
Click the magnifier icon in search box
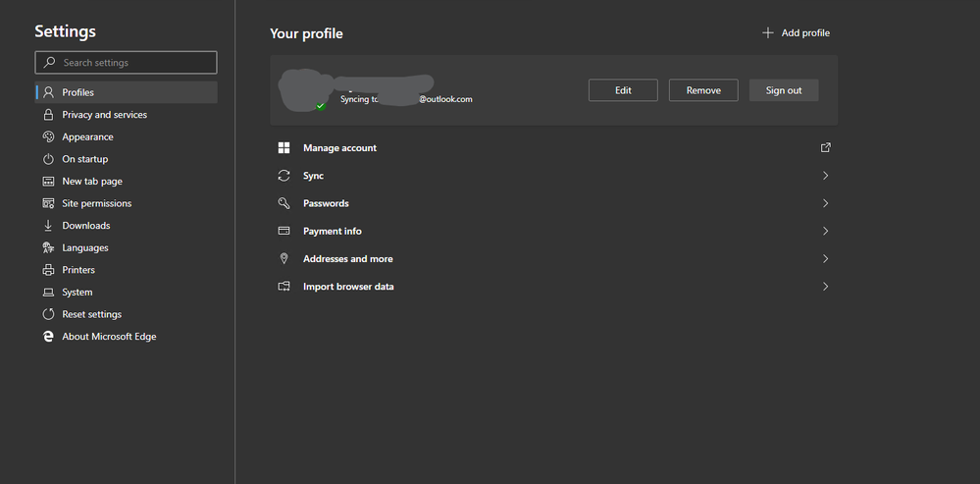(x=49, y=63)
